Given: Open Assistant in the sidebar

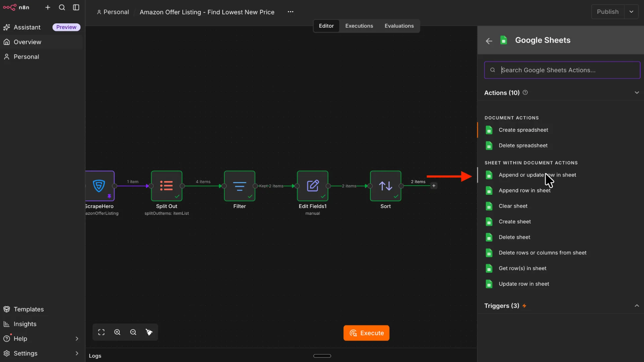Looking at the screenshot, I should [x=27, y=27].
